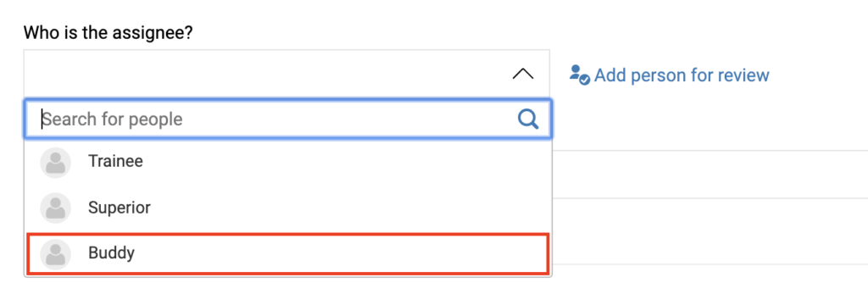Focus the Search for people field

point(287,119)
